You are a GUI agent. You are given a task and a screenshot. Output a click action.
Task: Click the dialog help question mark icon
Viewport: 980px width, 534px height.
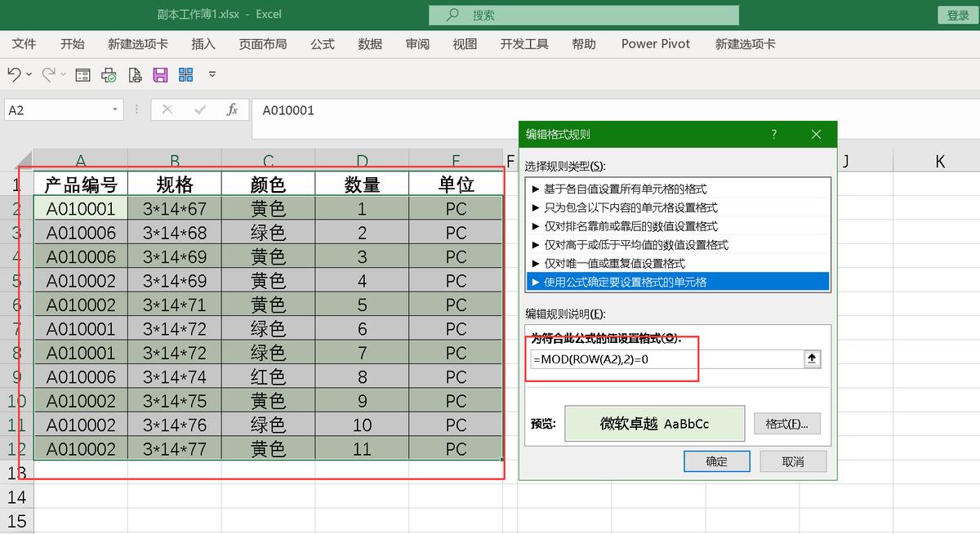[773, 134]
